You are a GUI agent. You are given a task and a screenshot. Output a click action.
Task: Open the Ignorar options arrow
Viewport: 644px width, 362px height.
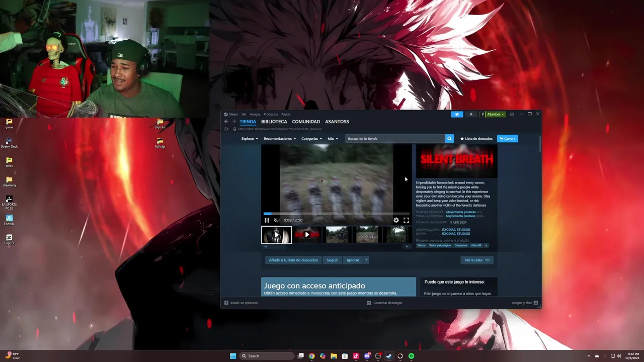366,260
